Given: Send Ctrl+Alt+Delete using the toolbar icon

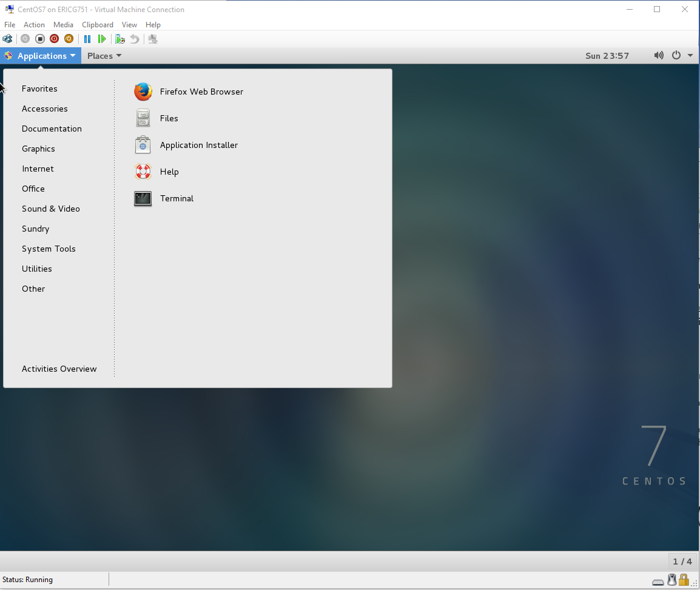Looking at the screenshot, I should click(8, 39).
